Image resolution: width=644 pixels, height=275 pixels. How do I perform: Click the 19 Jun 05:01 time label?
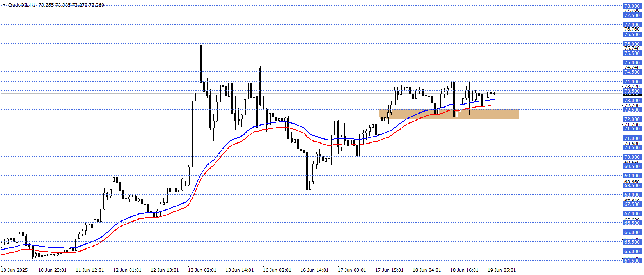(x=502, y=270)
